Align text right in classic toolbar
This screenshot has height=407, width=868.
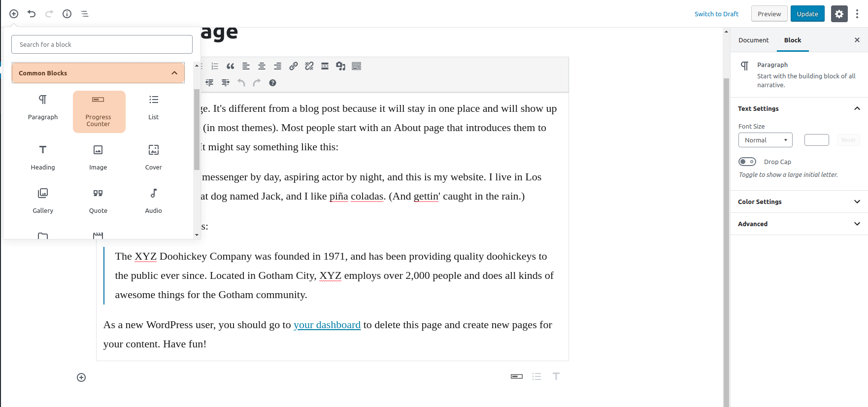[x=278, y=66]
